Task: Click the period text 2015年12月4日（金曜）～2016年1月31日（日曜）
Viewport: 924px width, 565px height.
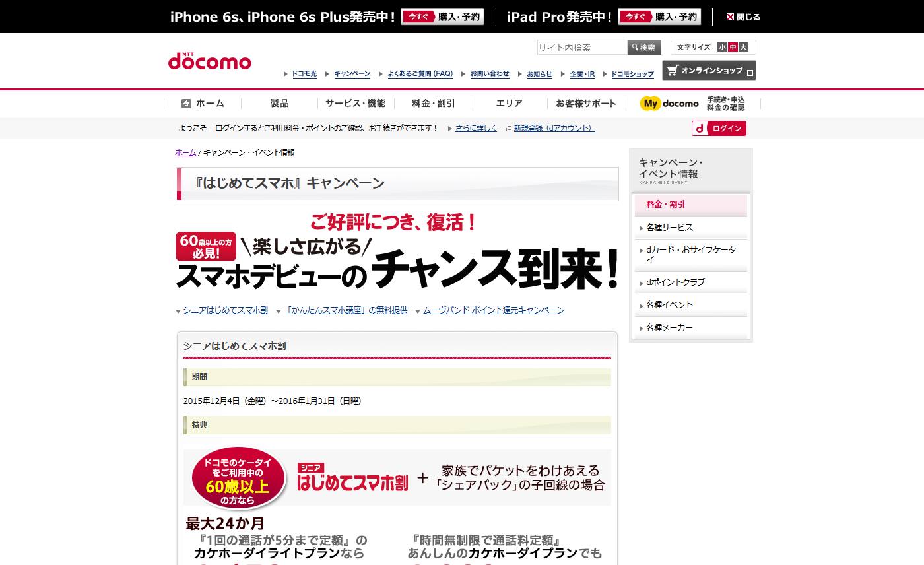Action: pos(273,401)
